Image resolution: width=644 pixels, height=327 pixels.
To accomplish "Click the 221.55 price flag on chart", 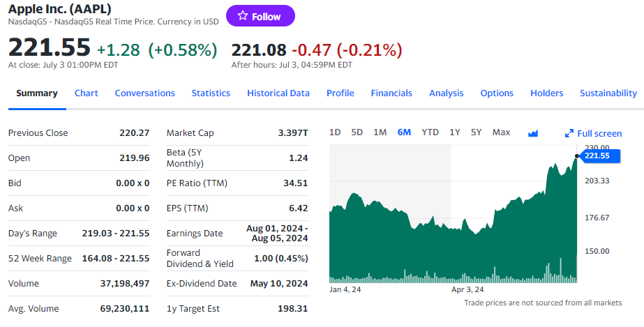I will tap(599, 156).
